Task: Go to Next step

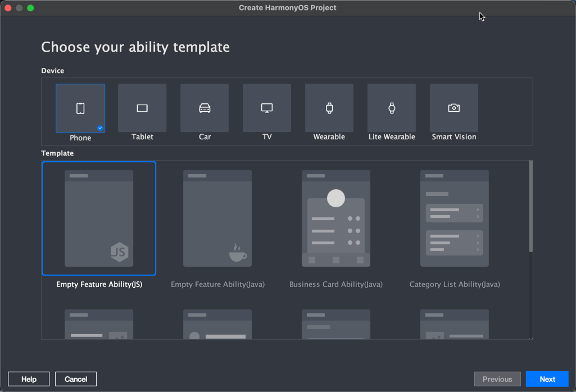Action: [x=547, y=379]
